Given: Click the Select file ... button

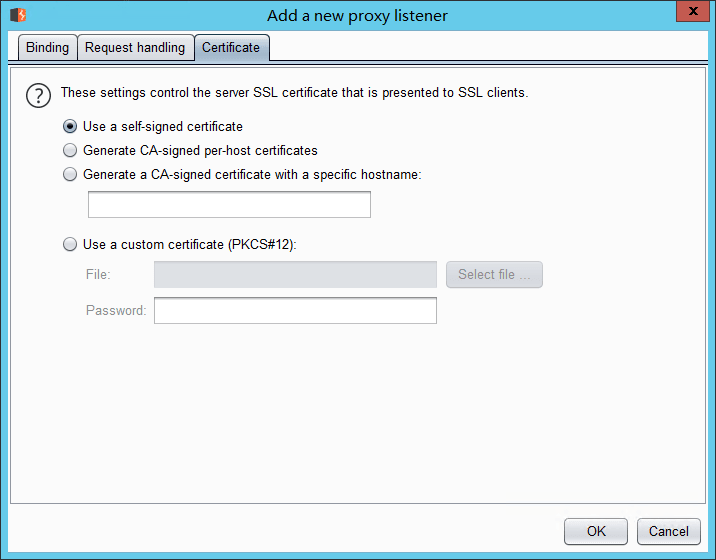Looking at the screenshot, I should click(x=494, y=275).
